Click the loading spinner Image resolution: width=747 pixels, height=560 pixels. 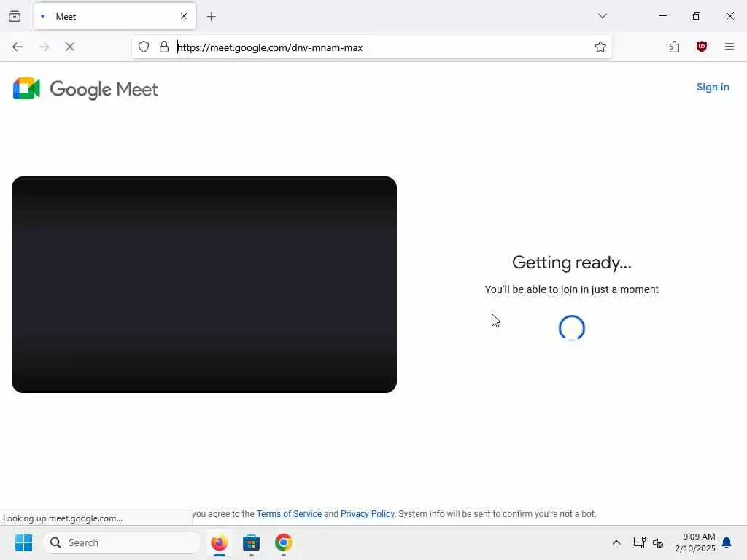pyautogui.click(x=572, y=328)
